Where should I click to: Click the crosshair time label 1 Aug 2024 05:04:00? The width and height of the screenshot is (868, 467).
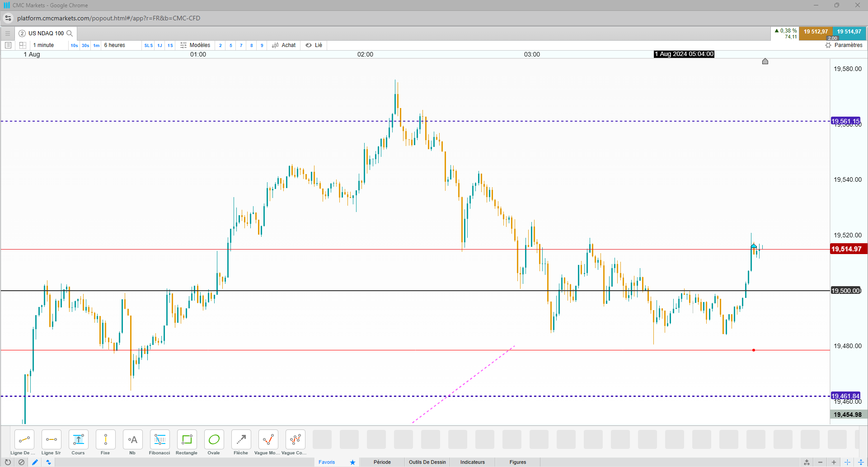coord(684,54)
